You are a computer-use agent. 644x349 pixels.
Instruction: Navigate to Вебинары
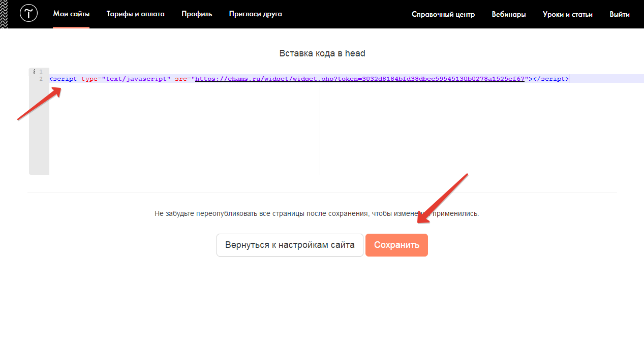point(508,14)
